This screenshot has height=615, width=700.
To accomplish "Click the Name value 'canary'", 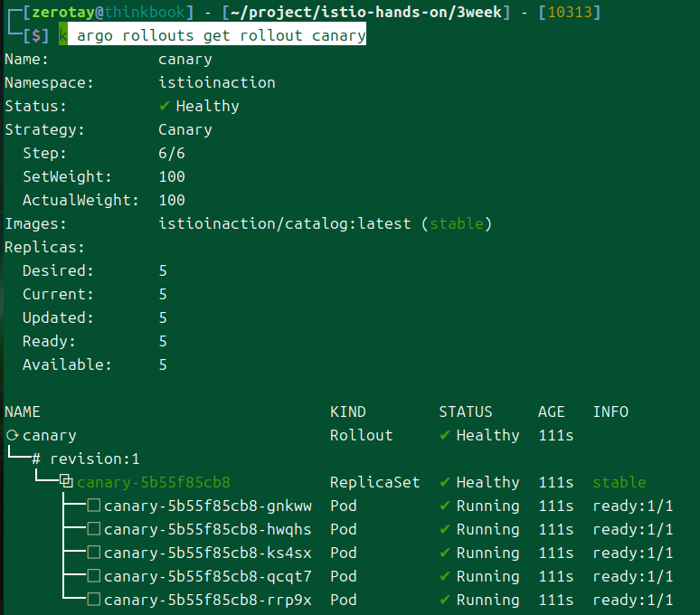I will [x=185, y=60].
